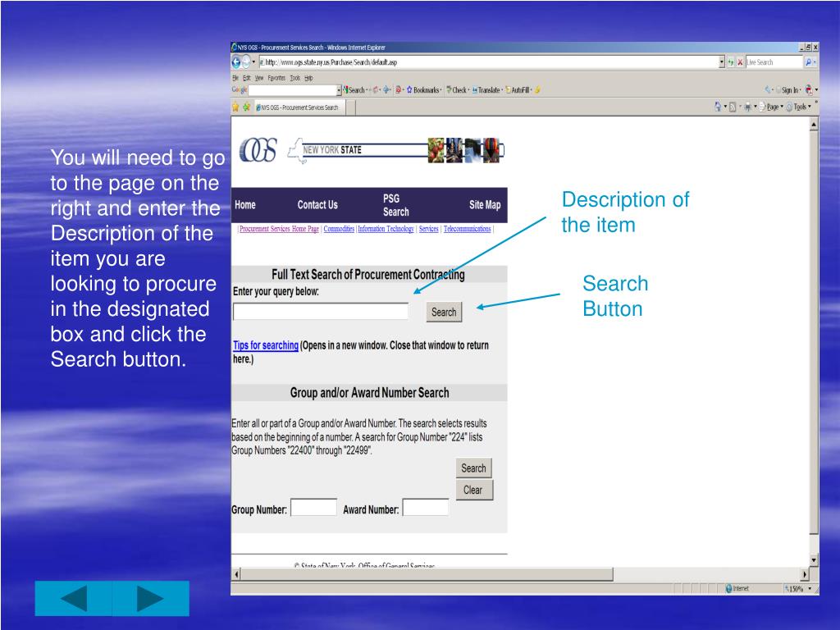Click the OGS logo
840x630 pixels.
click(258, 150)
